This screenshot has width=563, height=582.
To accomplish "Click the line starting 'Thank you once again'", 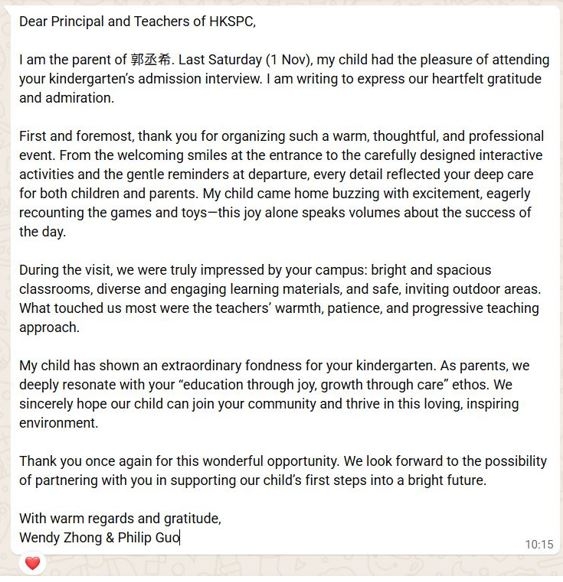I will click(x=283, y=461).
